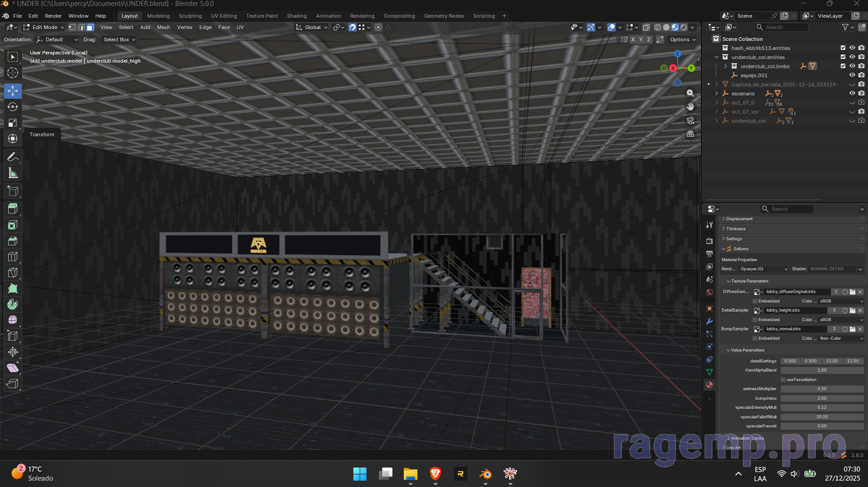The width and height of the screenshot is (868, 487).
Task: Click the Options button in the viewport header
Action: pos(682,40)
